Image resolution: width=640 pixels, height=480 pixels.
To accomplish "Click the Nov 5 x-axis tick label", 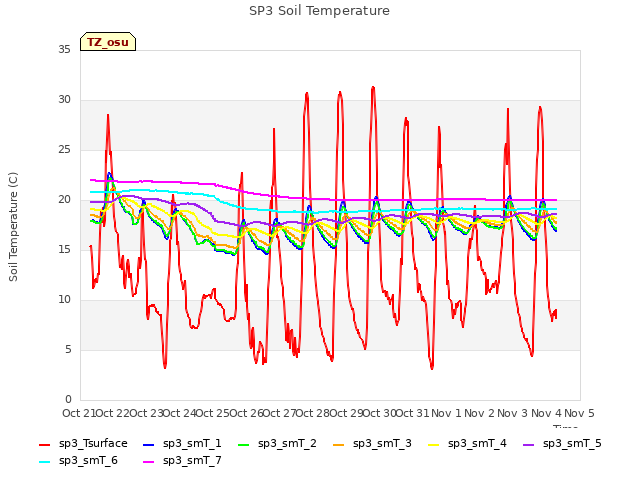I will point(580,413).
